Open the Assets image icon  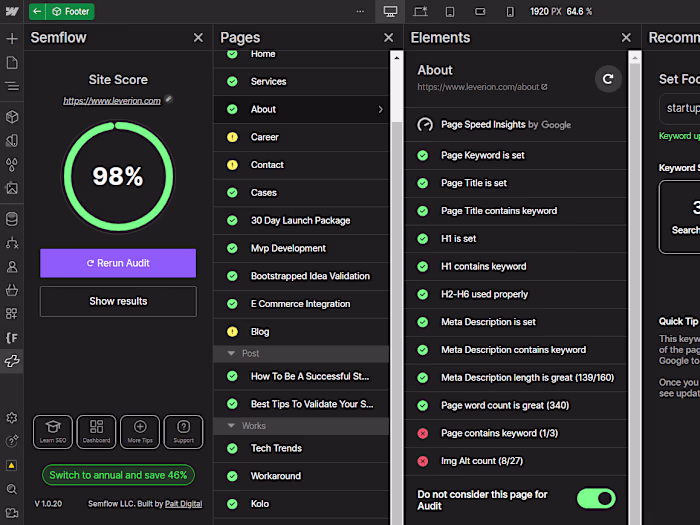(x=12, y=188)
